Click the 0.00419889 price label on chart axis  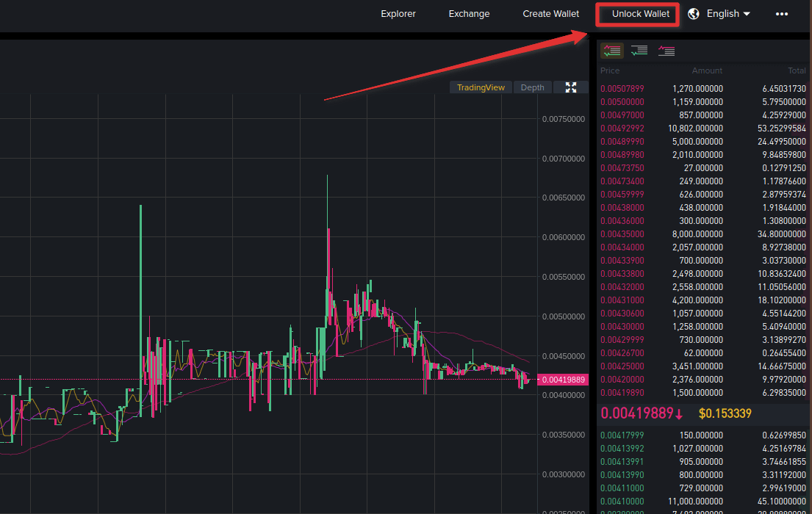point(563,380)
